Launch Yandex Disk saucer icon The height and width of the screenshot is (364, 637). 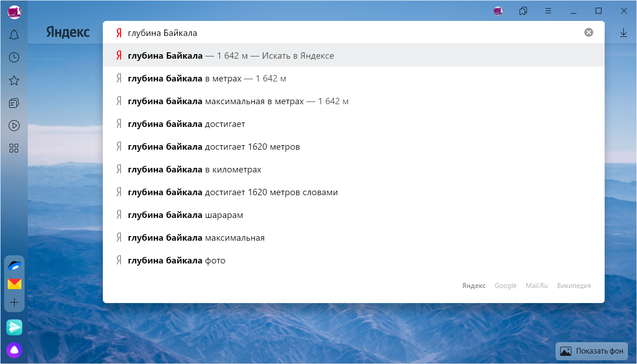(15, 266)
